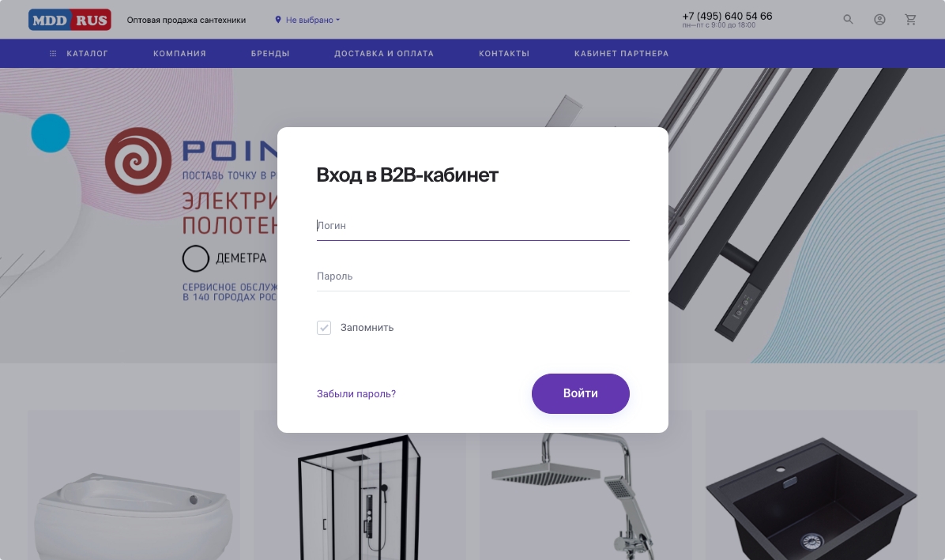The width and height of the screenshot is (945, 560).
Task: Follow the Забыли пароль? link
Action: click(356, 394)
